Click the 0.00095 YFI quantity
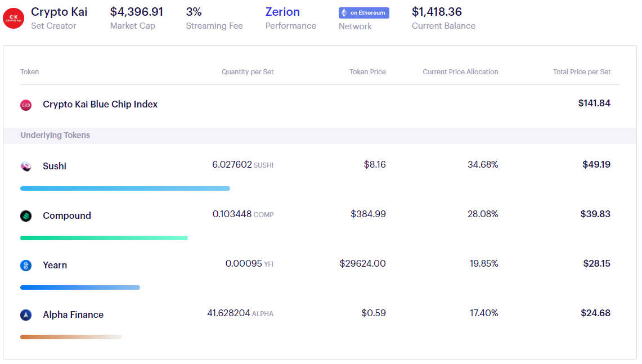Image resolution: width=642 pixels, height=364 pixels. tap(249, 264)
